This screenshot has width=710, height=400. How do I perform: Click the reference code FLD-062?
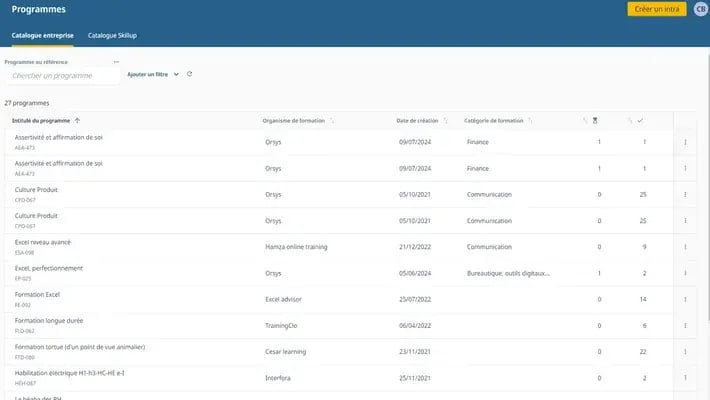pos(24,331)
